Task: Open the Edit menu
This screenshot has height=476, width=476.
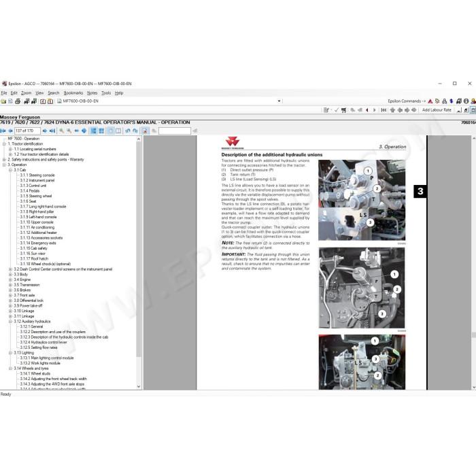Action: [x=14, y=93]
